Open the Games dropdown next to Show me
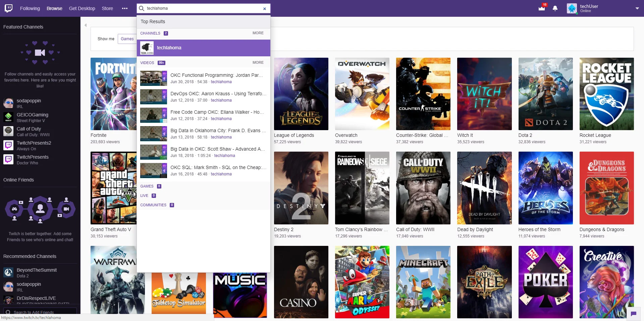The width and height of the screenshot is (644, 321). pyautogui.click(x=127, y=39)
